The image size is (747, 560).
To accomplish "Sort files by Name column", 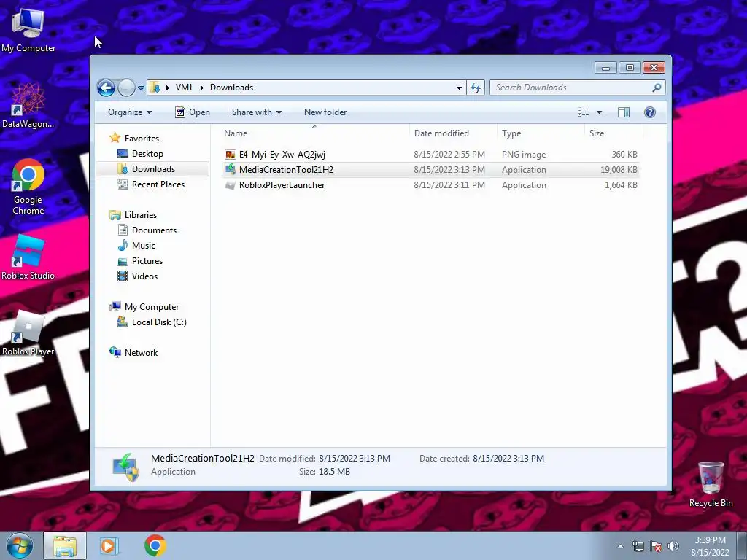I will click(x=314, y=133).
